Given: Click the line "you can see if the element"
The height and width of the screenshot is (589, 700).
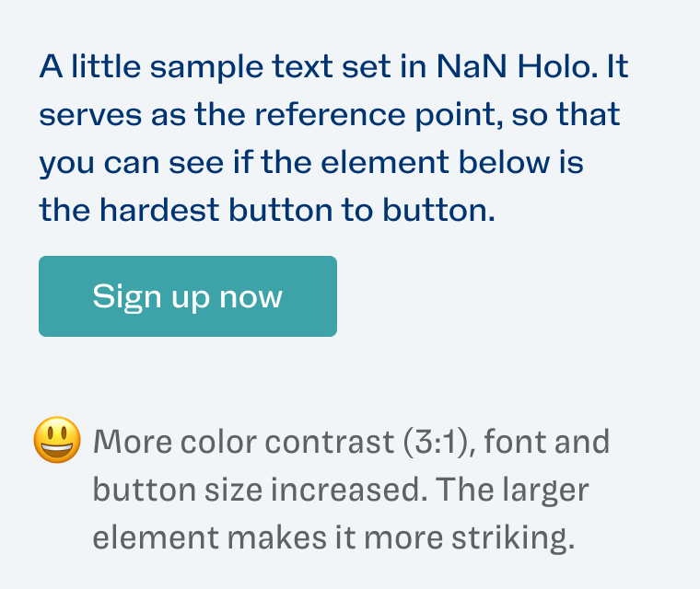Looking at the screenshot, I should (x=311, y=163).
